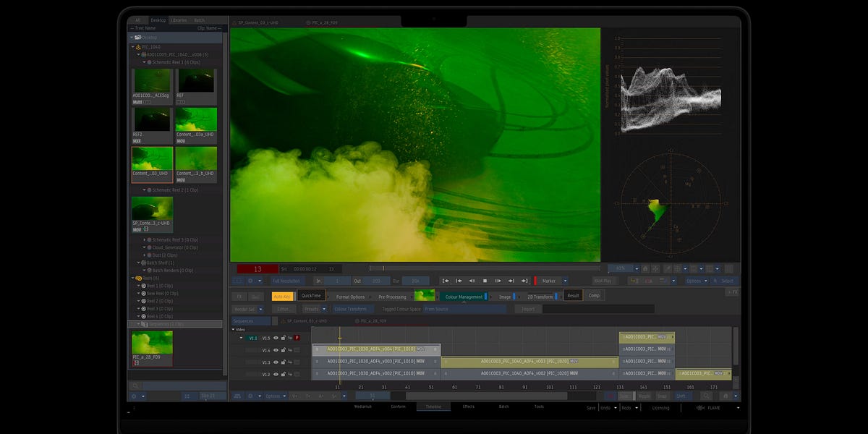This screenshot has width=868, height=434.
Task: Switch to the All tab in media panel
Action: 138,21
